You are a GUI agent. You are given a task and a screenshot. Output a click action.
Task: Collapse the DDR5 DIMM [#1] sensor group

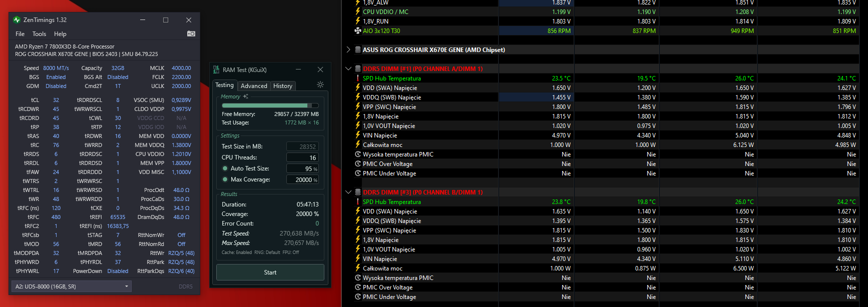click(348, 69)
